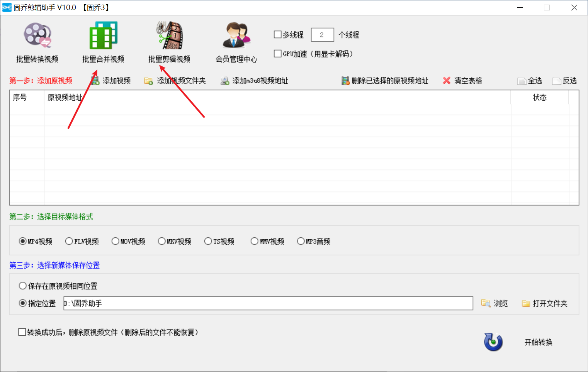
Task: Click 反选 button text
Action: (x=570, y=81)
